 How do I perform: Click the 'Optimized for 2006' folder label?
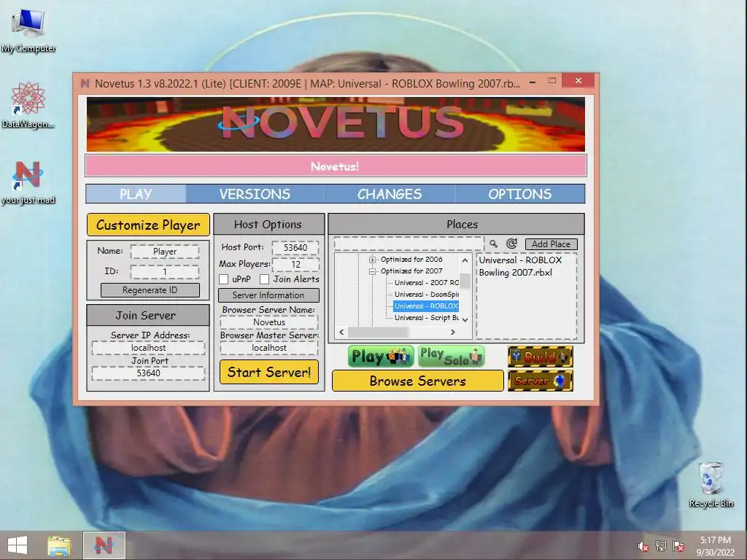[x=411, y=260]
